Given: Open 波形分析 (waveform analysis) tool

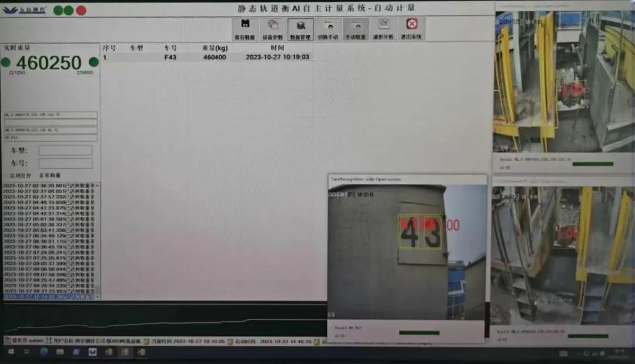Looking at the screenshot, I should pos(384,28).
